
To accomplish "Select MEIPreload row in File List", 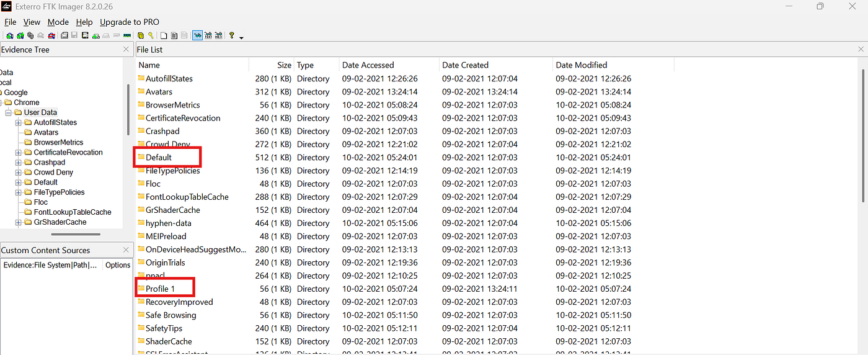I will coord(405,236).
